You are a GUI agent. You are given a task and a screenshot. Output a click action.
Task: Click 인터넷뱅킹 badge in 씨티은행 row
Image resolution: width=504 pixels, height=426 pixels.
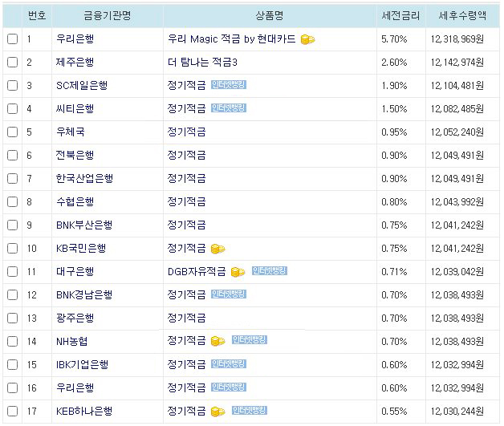coord(229,108)
